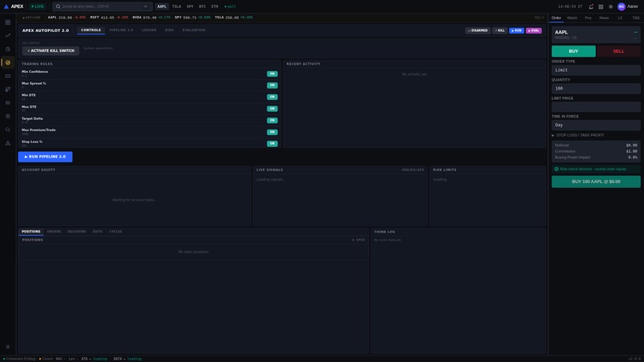Image resolution: width=644 pixels, height=362 pixels.
Task: Toggle the Stop Loss % rule switch
Action: click(x=272, y=143)
